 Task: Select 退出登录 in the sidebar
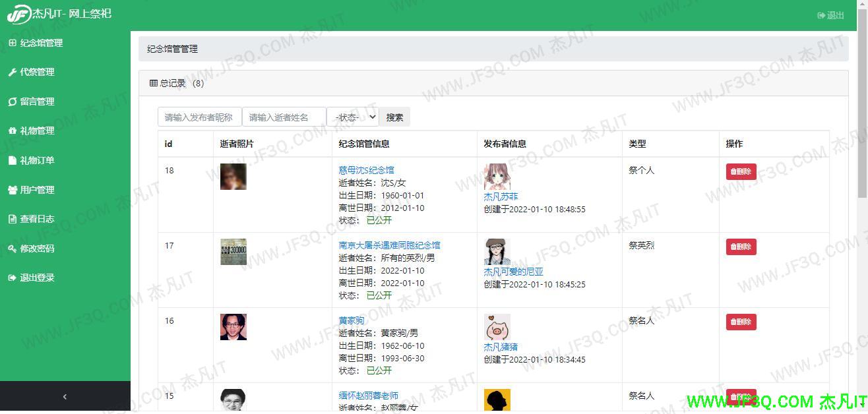37,278
